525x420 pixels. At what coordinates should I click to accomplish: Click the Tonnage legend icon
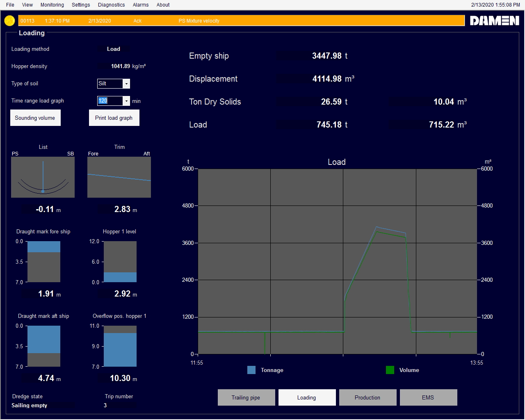pos(251,370)
